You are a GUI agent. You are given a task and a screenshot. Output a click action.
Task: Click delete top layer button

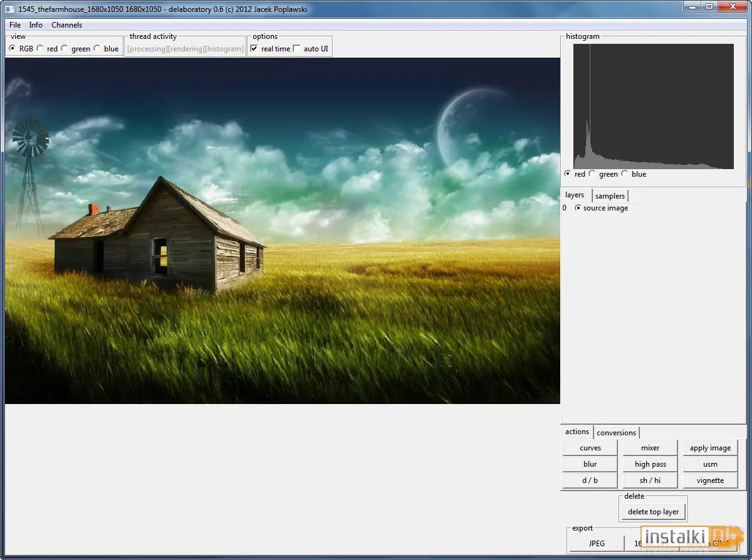point(653,512)
